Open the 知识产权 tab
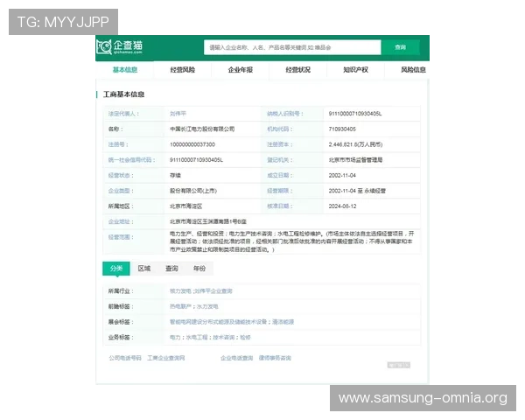Screen dimensions: 525x420 355,70
